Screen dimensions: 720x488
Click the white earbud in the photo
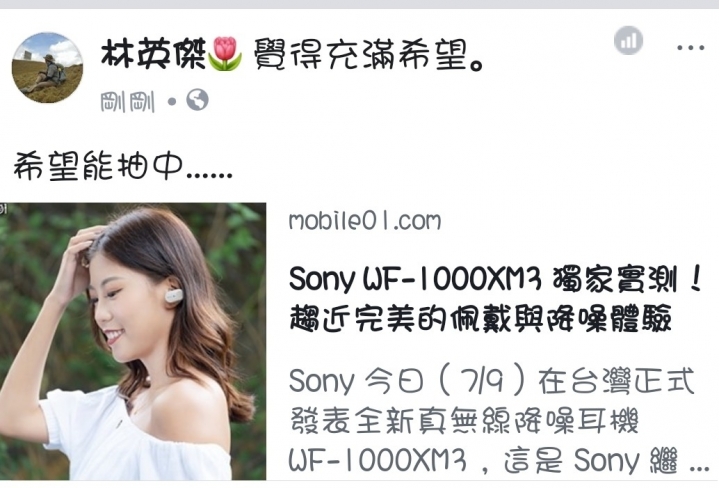tap(174, 295)
